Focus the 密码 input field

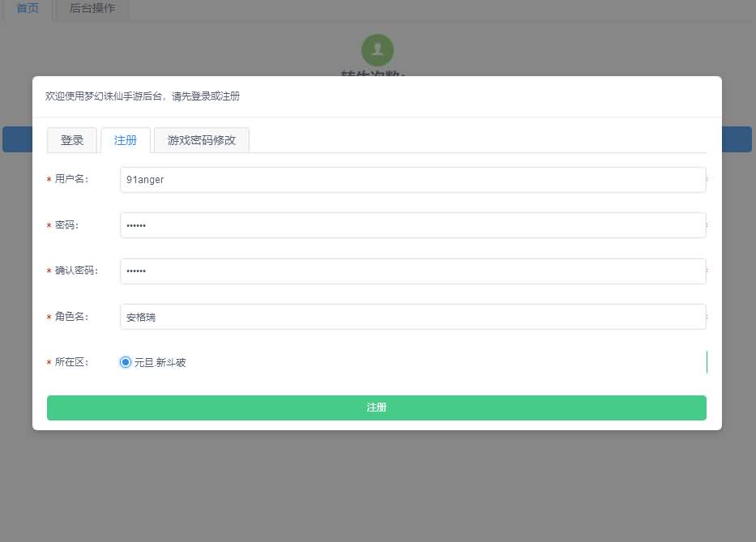point(412,225)
